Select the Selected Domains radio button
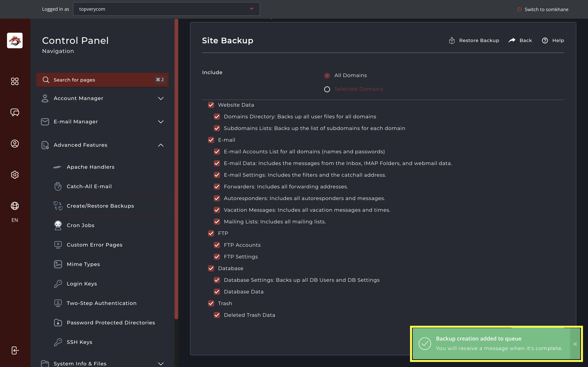The width and height of the screenshot is (588, 367). (x=327, y=89)
